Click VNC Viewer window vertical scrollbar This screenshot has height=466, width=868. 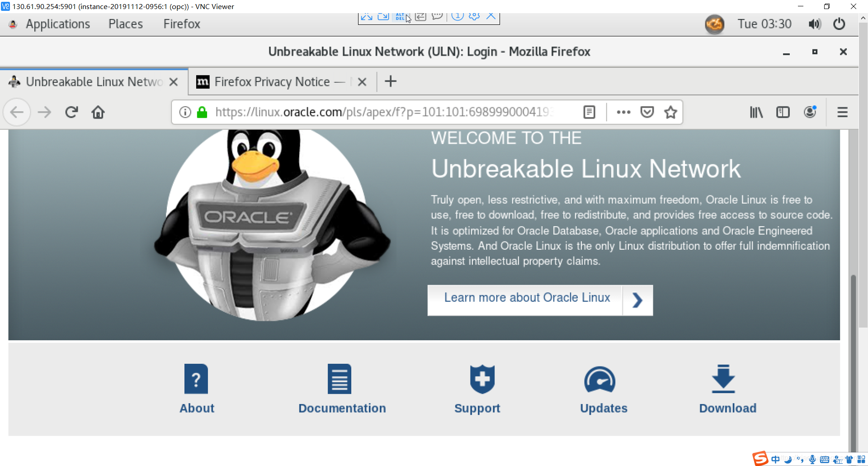coord(863,174)
